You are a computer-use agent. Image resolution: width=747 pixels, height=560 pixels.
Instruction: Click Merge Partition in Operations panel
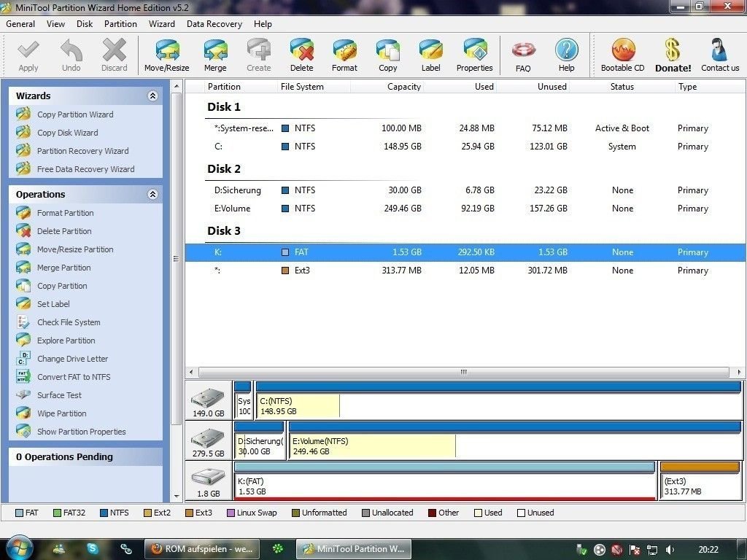(64, 268)
